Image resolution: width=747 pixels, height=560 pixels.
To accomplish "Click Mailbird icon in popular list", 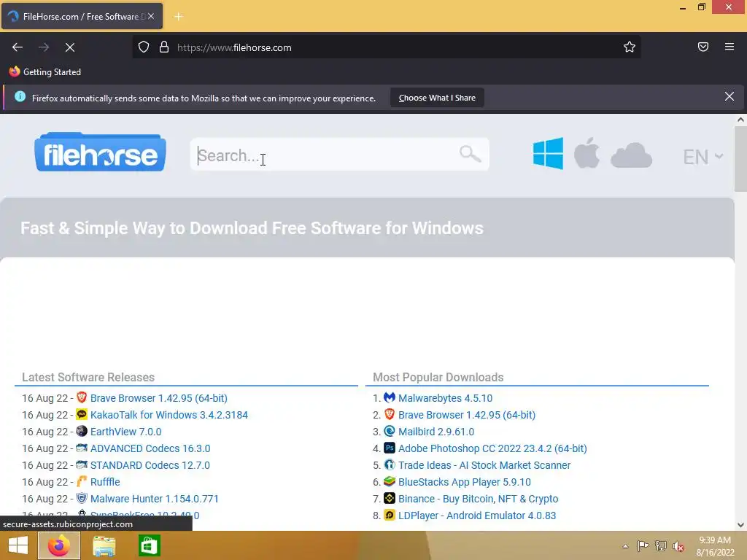I will click(x=390, y=430).
